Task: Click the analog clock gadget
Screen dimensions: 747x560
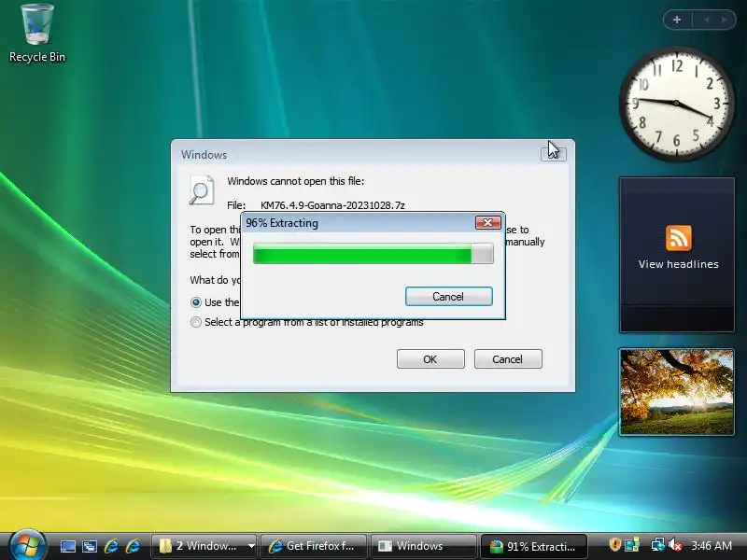Action: pos(676,104)
